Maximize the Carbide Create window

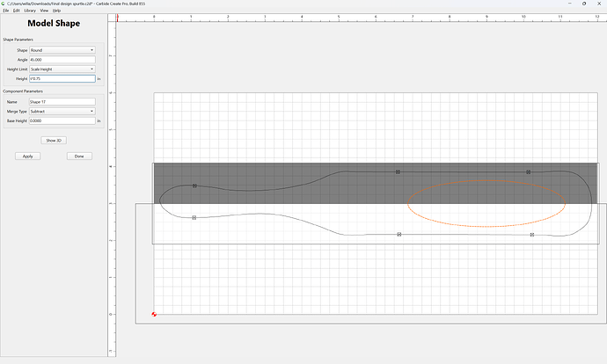click(x=584, y=4)
